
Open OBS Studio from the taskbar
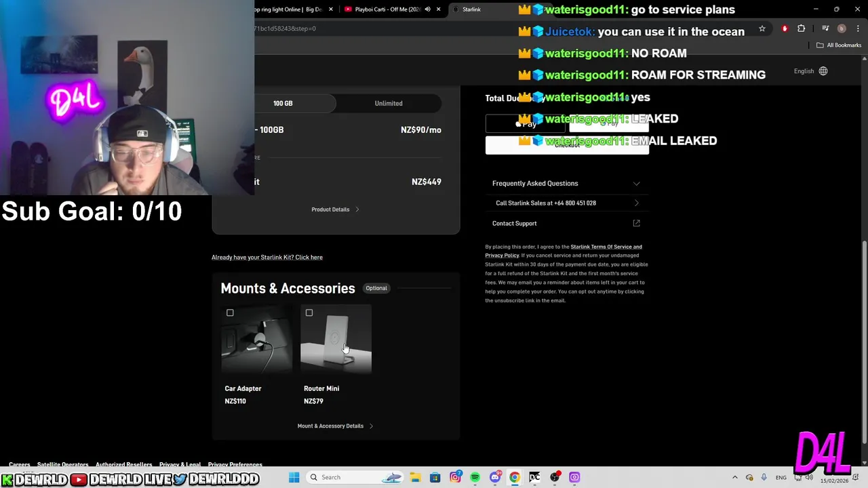[555, 477]
